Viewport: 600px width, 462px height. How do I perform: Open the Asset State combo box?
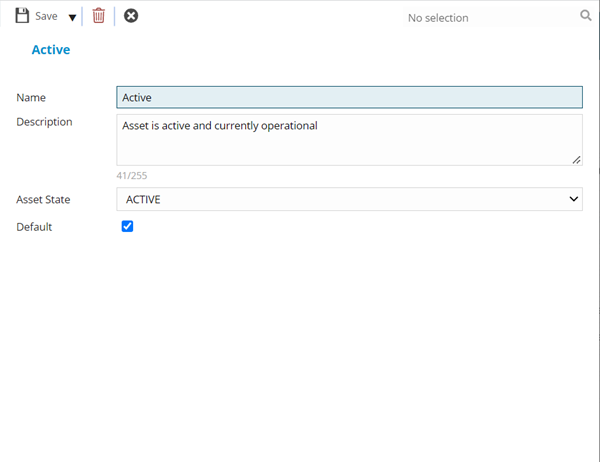coord(340,200)
